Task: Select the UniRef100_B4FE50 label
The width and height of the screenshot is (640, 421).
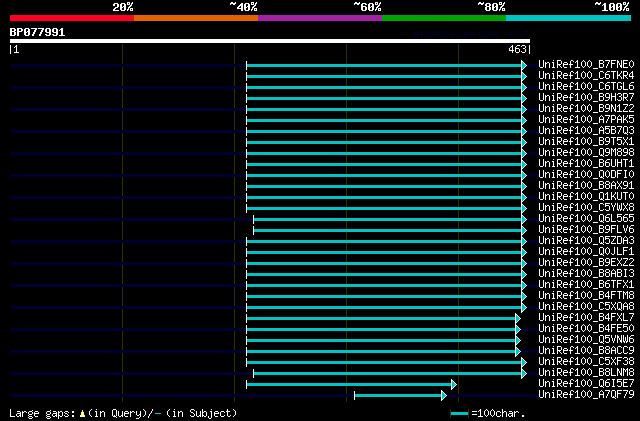Action: point(586,329)
